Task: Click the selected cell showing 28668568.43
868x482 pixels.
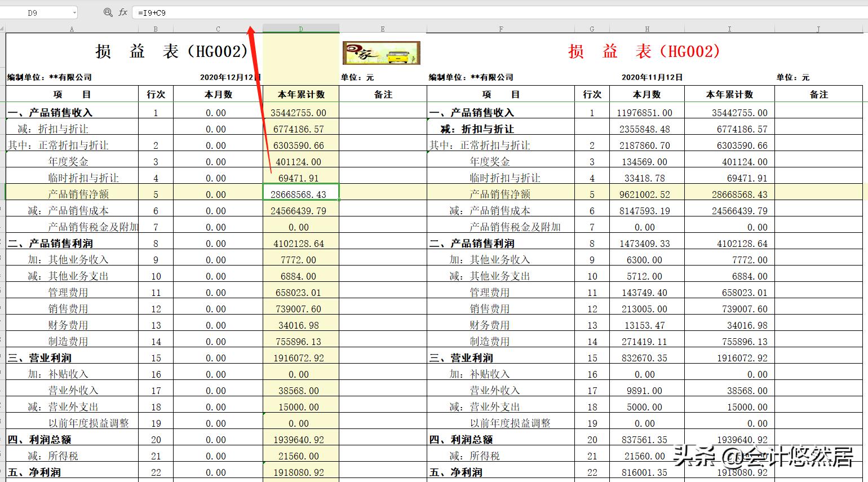Action: [x=300, y=192]
